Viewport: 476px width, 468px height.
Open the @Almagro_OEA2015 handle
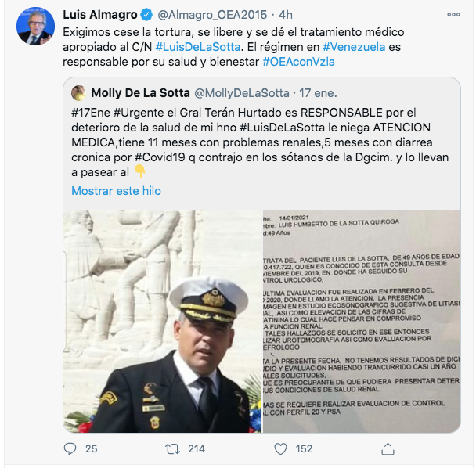click(212, 15)
